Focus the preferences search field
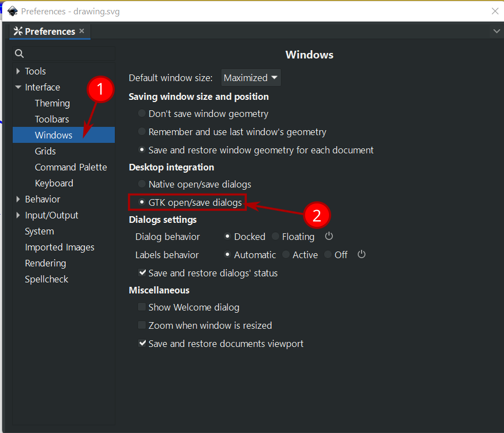 point(63,54)
